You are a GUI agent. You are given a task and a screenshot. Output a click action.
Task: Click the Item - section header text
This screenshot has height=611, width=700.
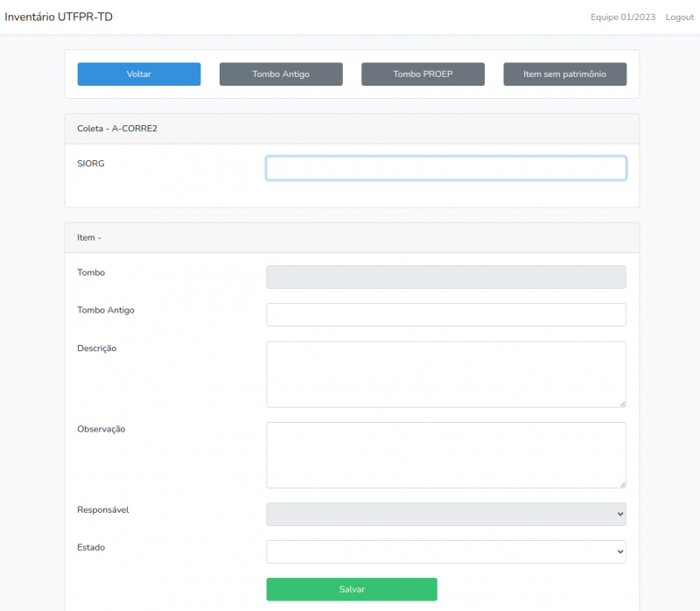click(89, 237)
